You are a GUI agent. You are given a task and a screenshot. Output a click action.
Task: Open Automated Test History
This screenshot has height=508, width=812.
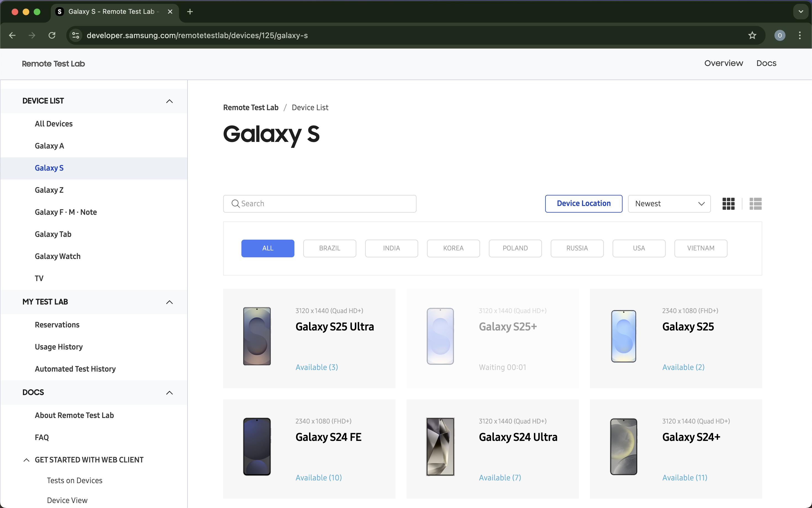click(x=75, y=369)
